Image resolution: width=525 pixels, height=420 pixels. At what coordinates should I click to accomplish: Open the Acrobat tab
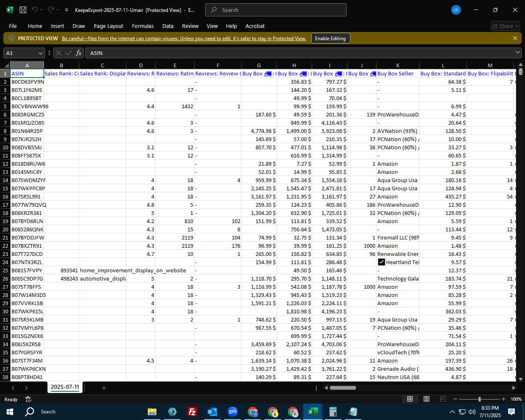pyautogui.click(x=255, y=26)
